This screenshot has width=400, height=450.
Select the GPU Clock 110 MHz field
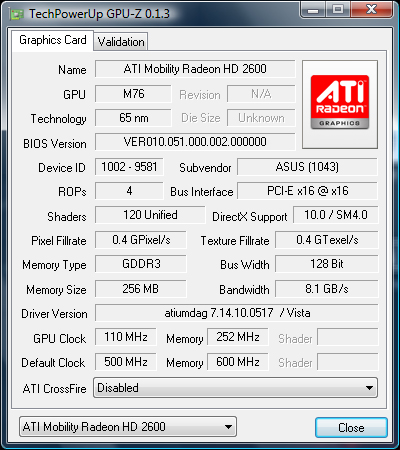click(126, 337)
